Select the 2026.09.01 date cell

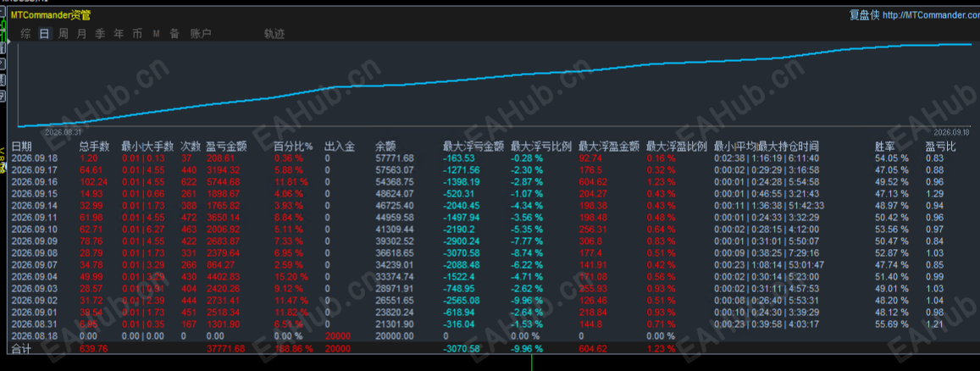[35, 312]
